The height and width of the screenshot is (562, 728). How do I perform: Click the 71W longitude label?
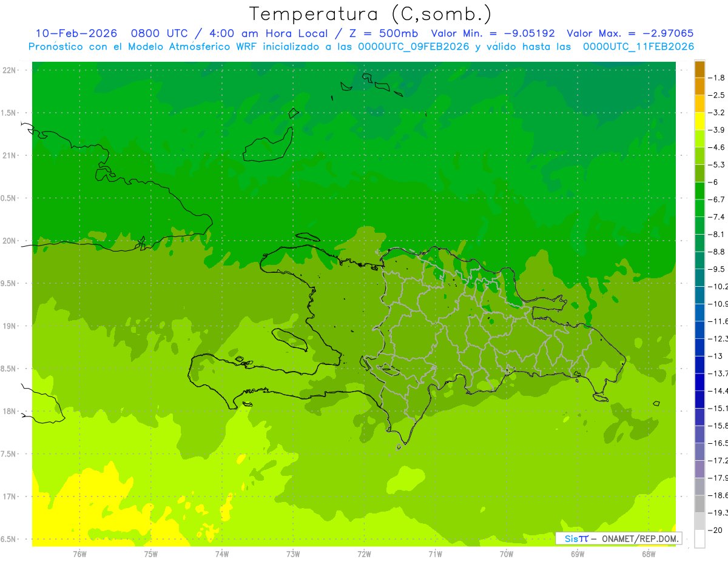pos(435,554)
